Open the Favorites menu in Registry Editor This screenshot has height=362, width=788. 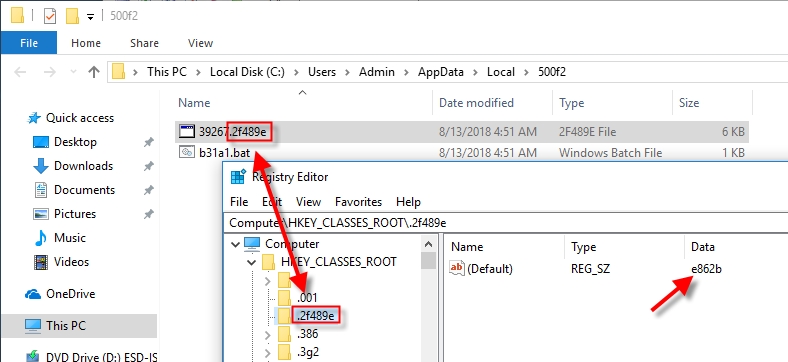pyautogui.click(x=358, y=202)
